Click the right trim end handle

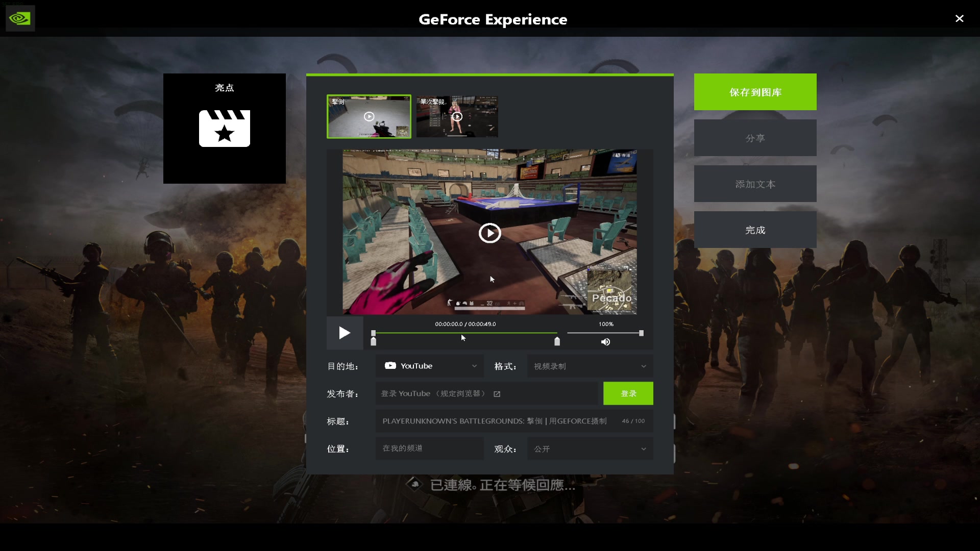pyautogui.click(x=557, y=341)
